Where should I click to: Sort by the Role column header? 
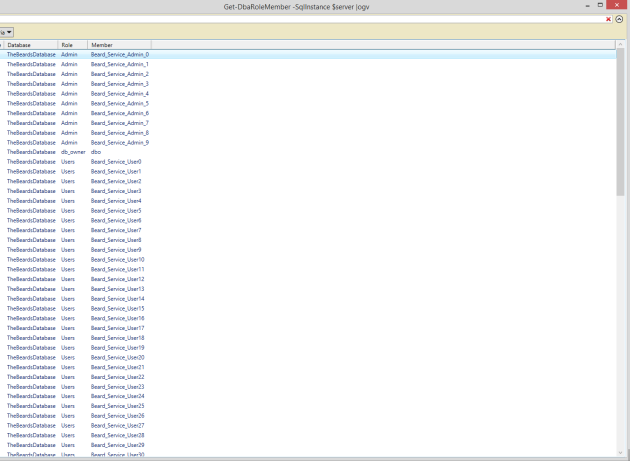coord(73,45)
